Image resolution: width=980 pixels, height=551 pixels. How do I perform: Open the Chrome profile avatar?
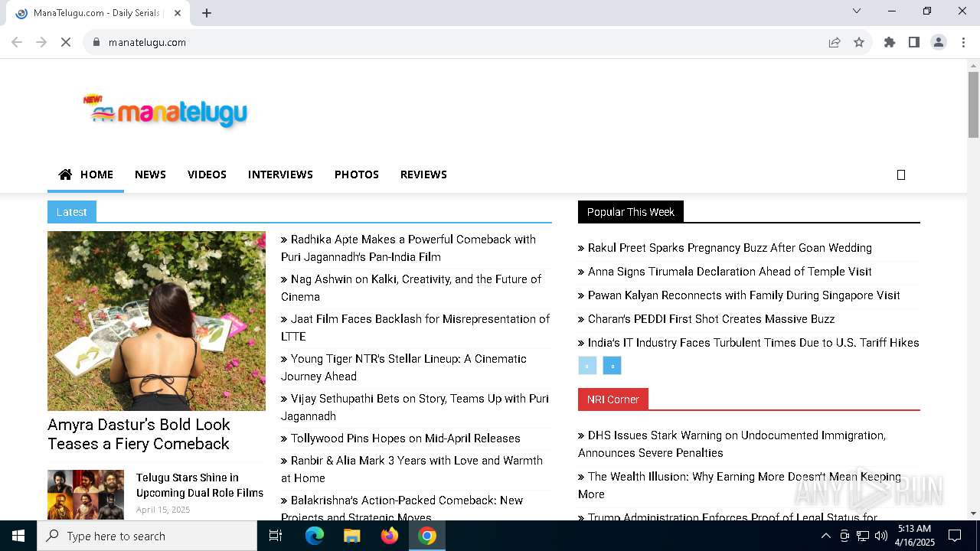[939, 42]
